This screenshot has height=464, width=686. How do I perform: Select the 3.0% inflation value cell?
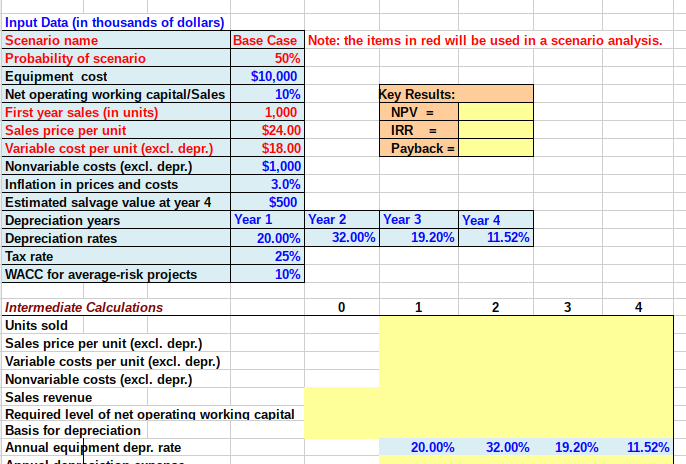tap(267, 184)
